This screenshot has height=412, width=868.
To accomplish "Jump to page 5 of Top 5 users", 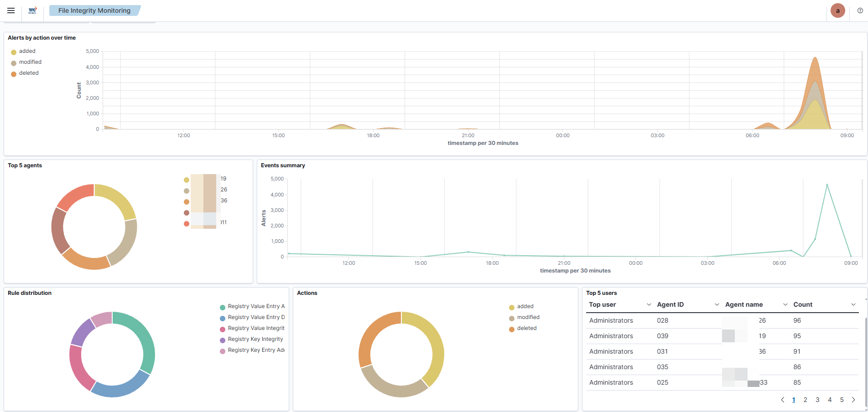I will pos(842,400).
